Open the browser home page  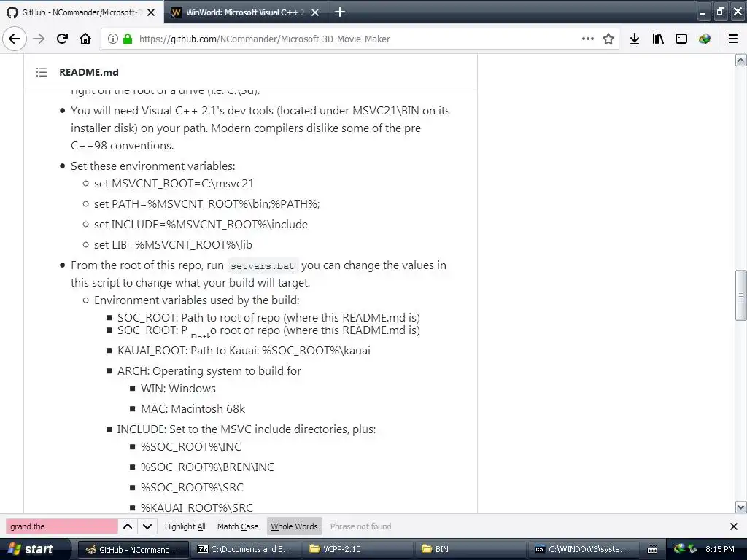coord(85,39)
